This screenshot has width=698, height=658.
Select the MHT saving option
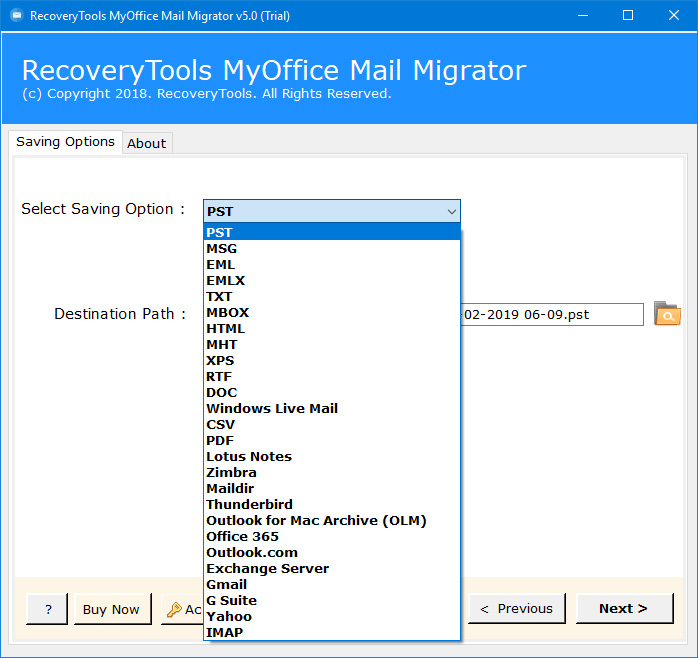tap(332, 345)
